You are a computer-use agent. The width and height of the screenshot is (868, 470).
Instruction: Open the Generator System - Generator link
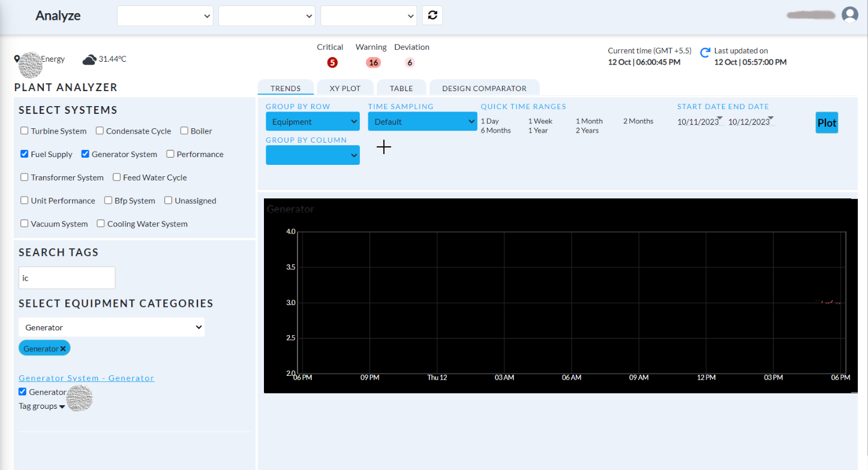[86, 378]
